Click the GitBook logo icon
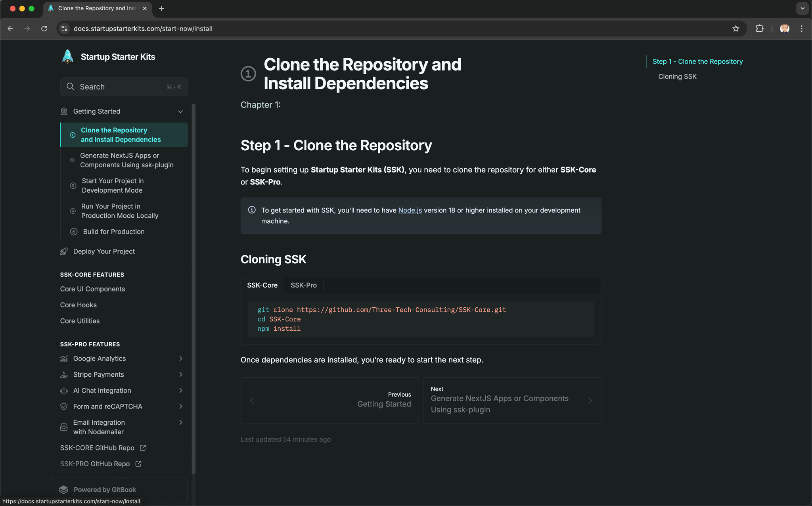Image resolution: width=812 pixels, height=506 pixels. tap(63, 490)
